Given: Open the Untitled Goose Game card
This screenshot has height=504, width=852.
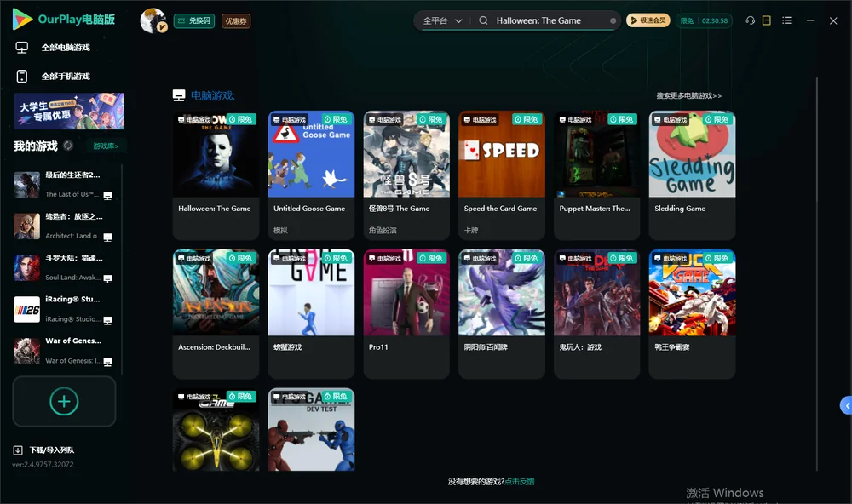Looking at the screenshot, I should click(311, 175).
